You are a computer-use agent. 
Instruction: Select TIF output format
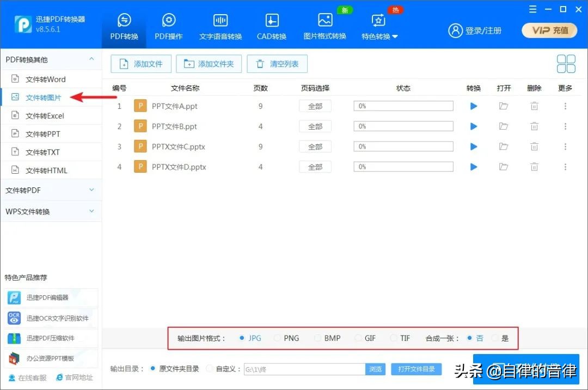pyautogui.click(x=400, y=338)
